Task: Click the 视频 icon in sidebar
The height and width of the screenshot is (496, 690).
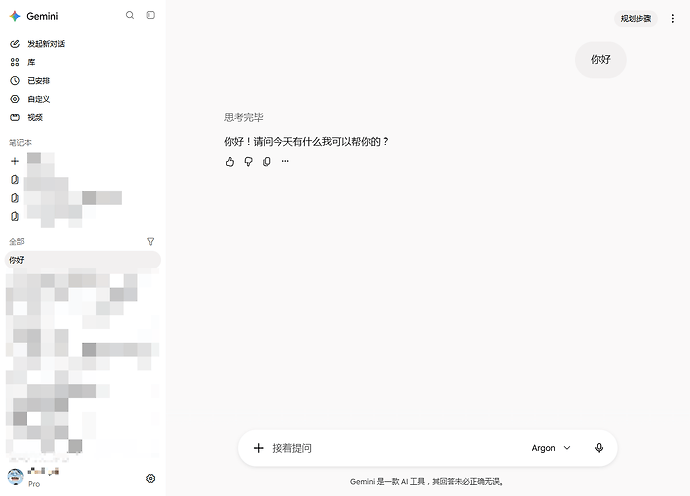Action: coord(15,118)
